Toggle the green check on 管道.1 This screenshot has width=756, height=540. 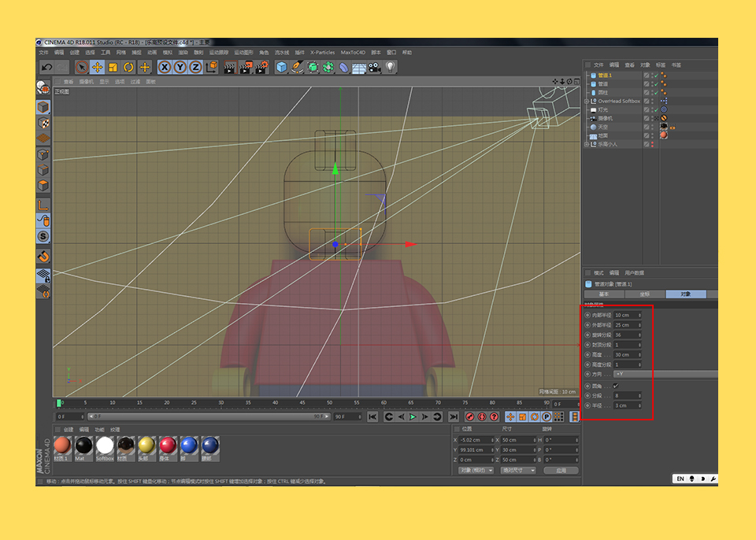(x=657, y=76)
